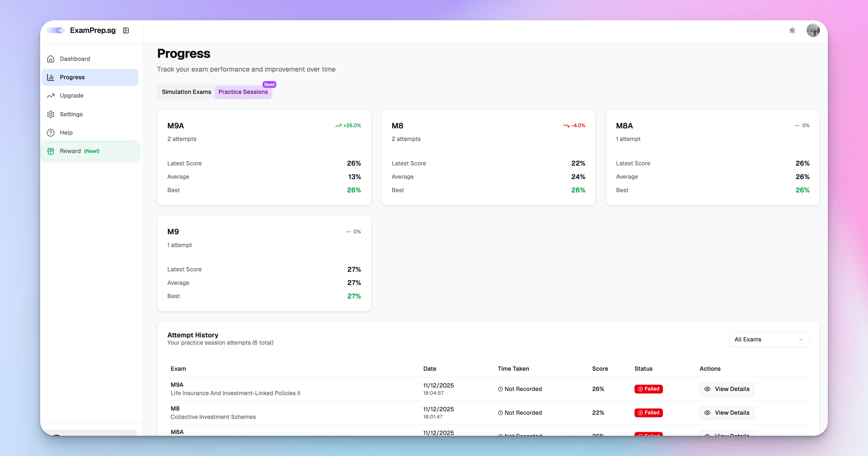Click Failed status badge on M9A row
Viewport: 868px width, 456px height.
(648, 389)
